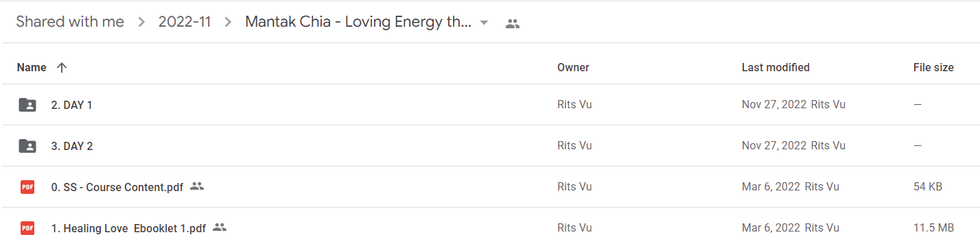Click the shared people icon next to the breadcrumb title
The image size is (980, 248).
coord(513,23)
